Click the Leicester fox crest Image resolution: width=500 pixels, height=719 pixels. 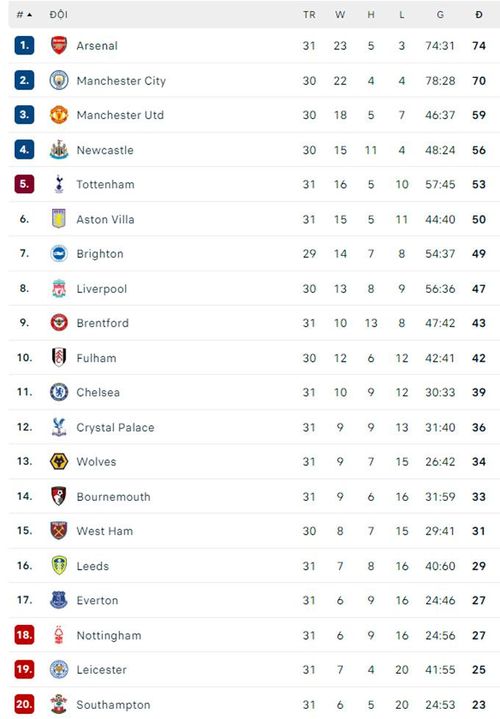59,669
